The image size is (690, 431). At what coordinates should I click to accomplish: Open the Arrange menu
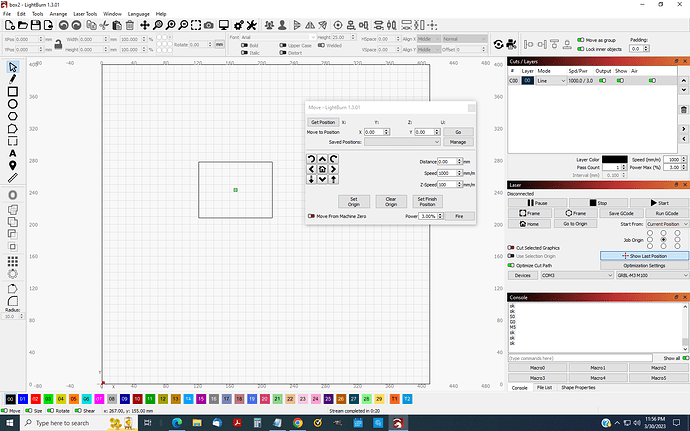tap(58, 14)
